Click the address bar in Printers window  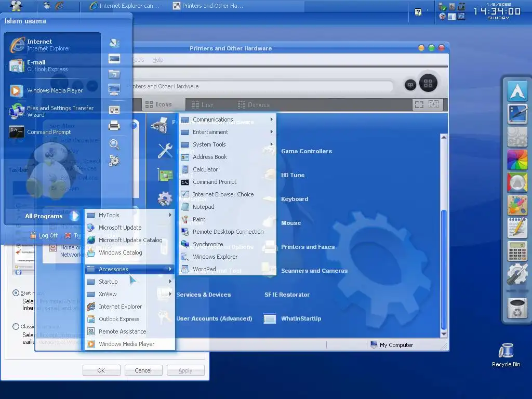pyautogui.click(x=261, y=87)
